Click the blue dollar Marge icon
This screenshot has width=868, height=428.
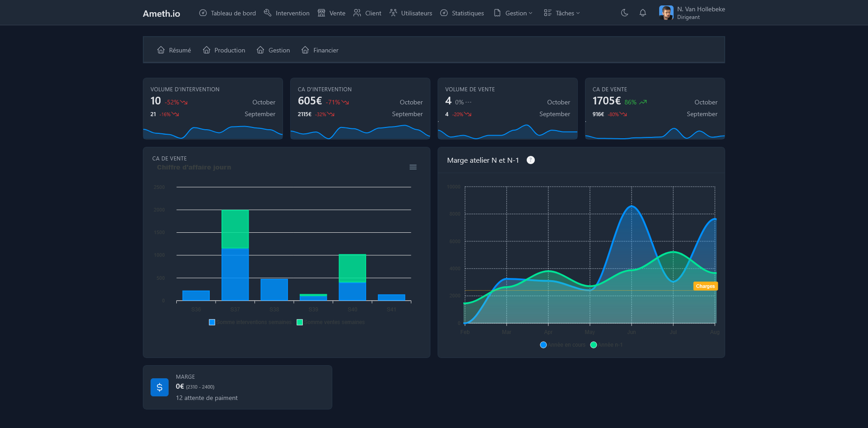[160, 387]
